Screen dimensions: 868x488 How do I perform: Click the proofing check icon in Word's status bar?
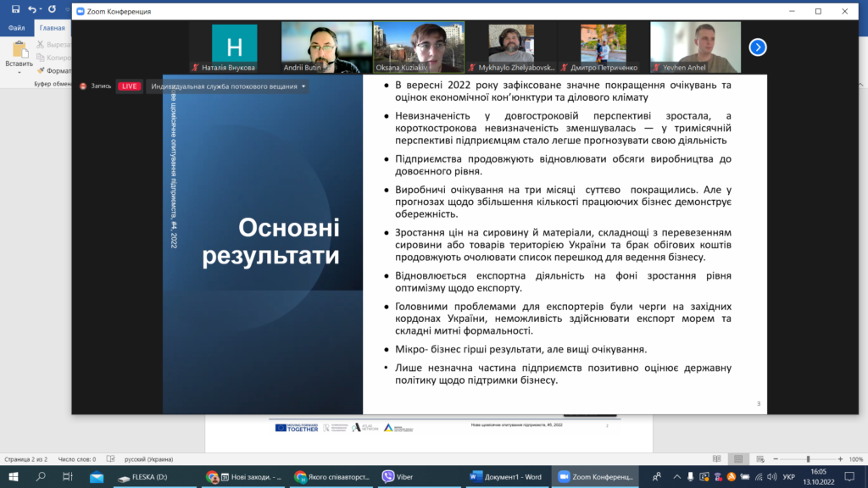[x=111, y=458]
